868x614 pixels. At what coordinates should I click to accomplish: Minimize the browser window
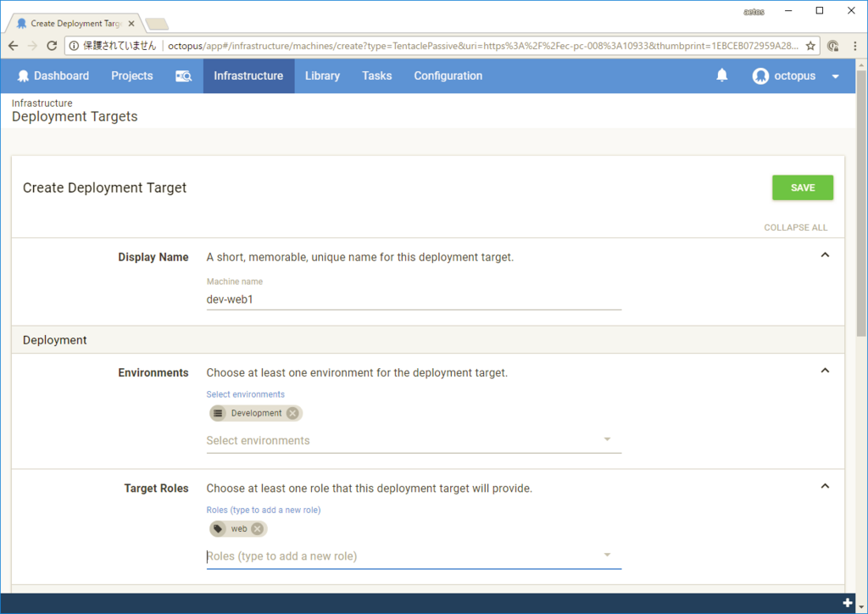788,10
